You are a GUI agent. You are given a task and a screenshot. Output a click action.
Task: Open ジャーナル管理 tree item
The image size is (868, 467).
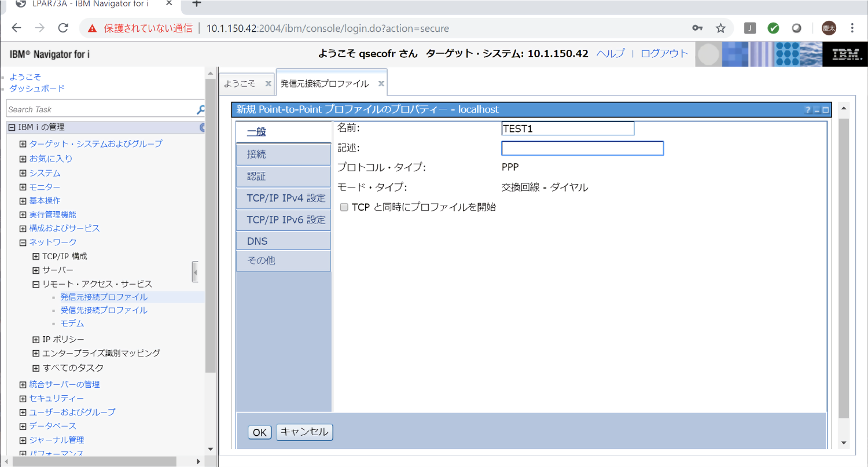point(57,440)
